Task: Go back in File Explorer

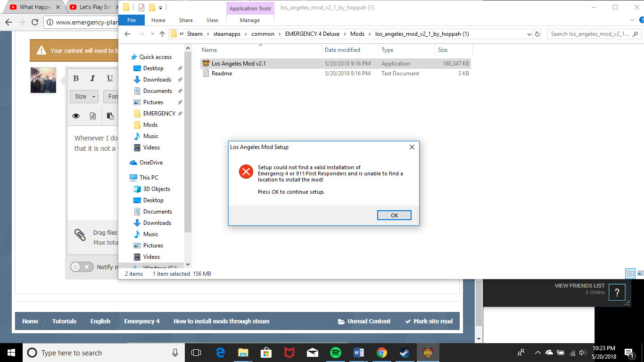Action: pyautogui.click(x=127, y=34)
